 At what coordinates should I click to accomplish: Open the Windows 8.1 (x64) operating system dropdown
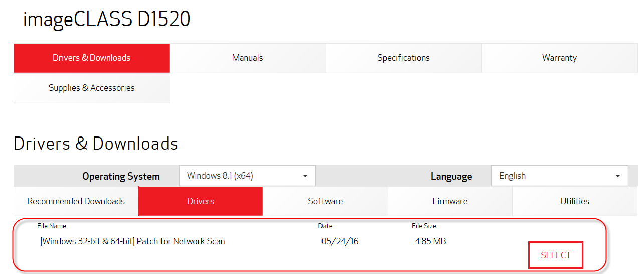coord(241,176)
